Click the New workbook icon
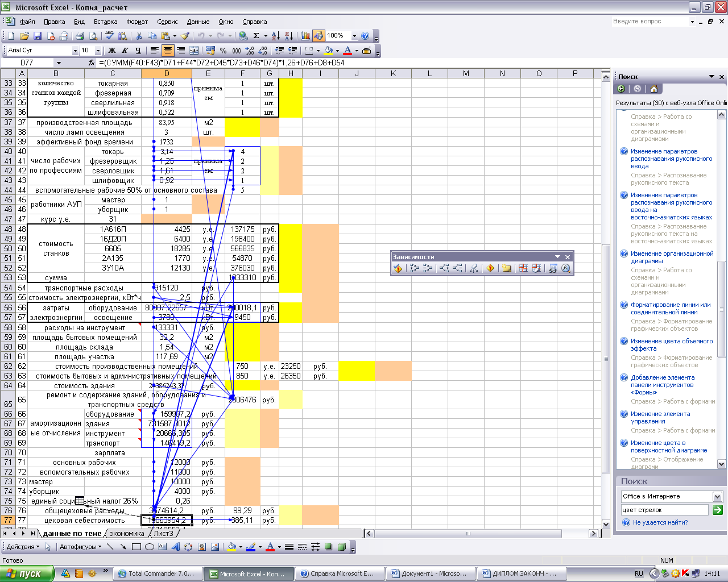Screen dimensions: 728x582 click(x=11, y=36)
